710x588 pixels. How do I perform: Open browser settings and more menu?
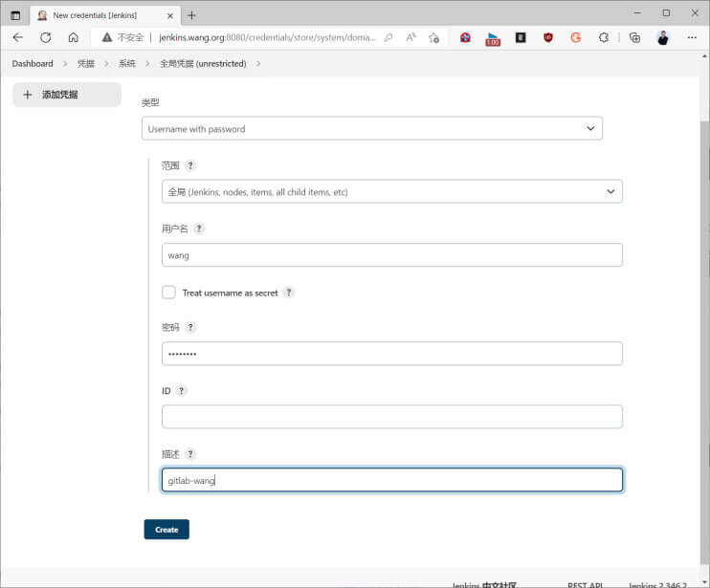692,37
